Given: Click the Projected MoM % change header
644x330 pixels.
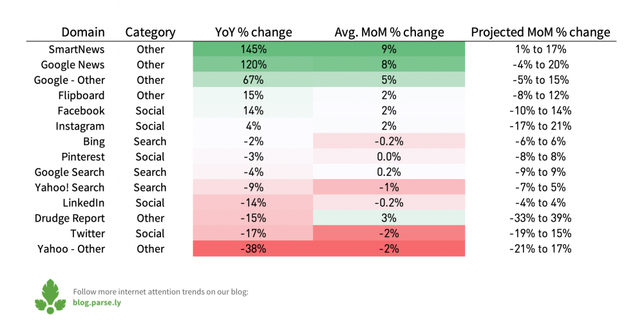Looking at the screenshot, I should coord(540,32).
